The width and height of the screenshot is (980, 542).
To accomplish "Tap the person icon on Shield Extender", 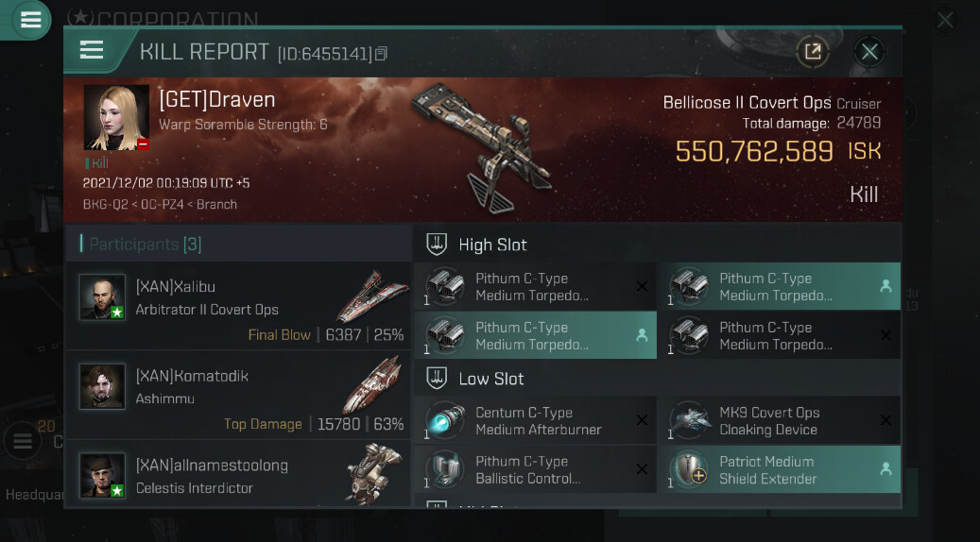I will [x=885, y=469].
